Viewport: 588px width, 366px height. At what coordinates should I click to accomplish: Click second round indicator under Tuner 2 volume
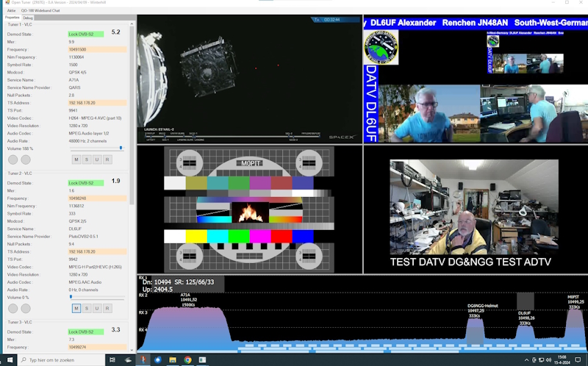(26, 309)
